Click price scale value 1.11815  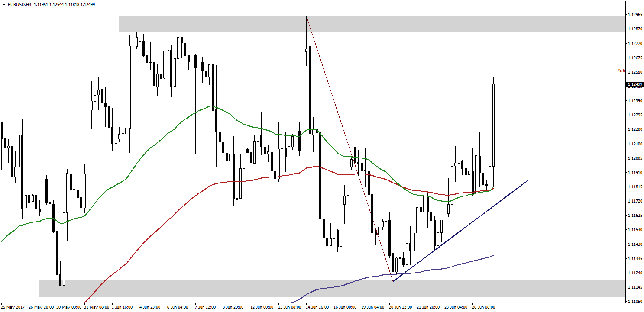pyautogui.click(x=635, y=187)
